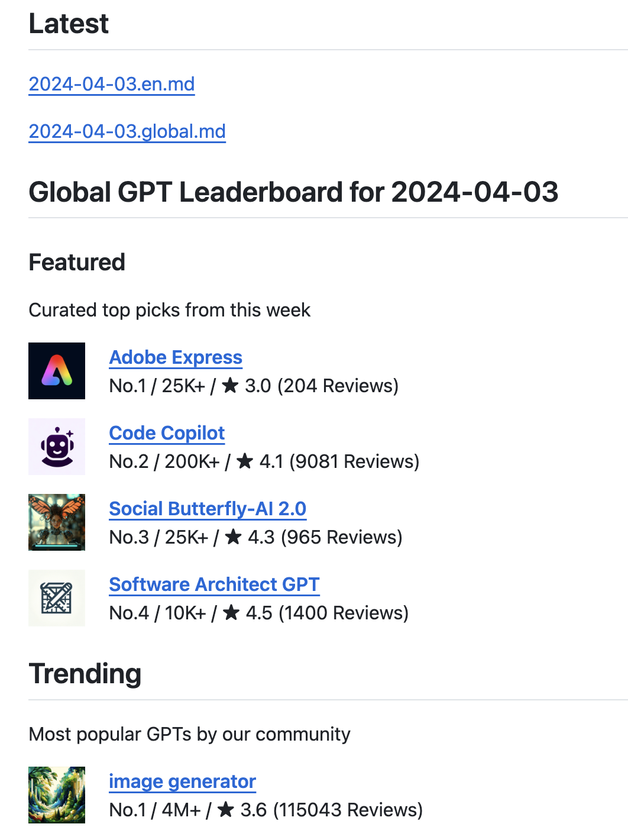The image size is (628, 840).
Task: Click the 115043 Reviews rating text
Action: (348, 810)
